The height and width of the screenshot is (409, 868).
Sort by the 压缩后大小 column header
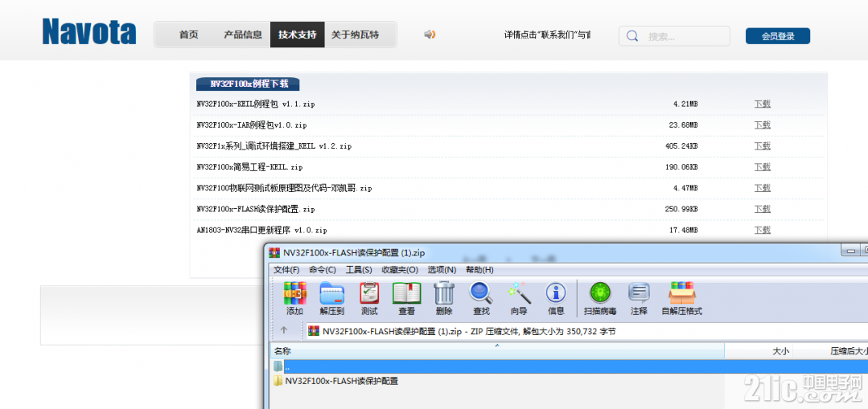pyautogui.click(x=830, y=351)
